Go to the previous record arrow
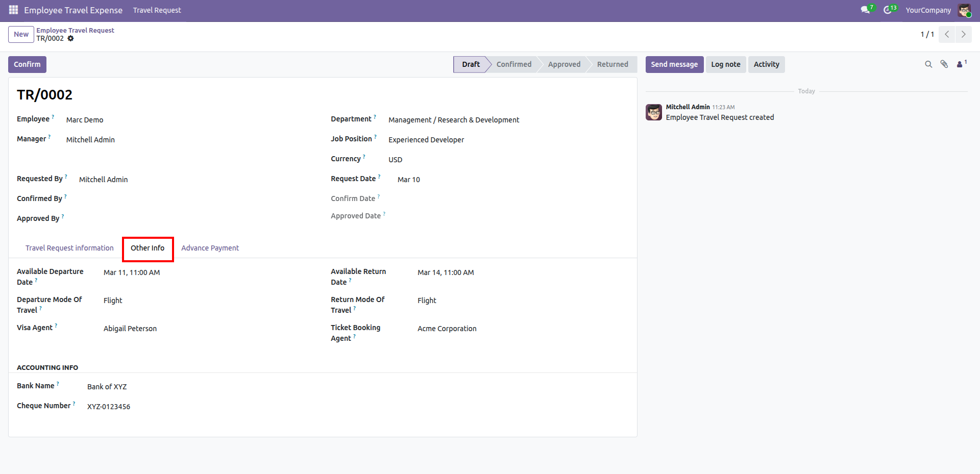This screenshot has height=474, width=980. pos(947,34)
